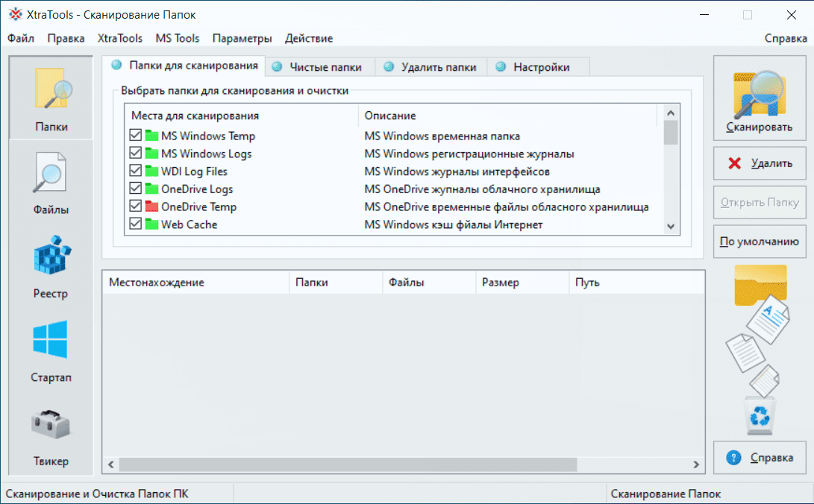Click the red X icon on Удалить button
The width and height of the screenshot is (814, 504).
[735, 163]
